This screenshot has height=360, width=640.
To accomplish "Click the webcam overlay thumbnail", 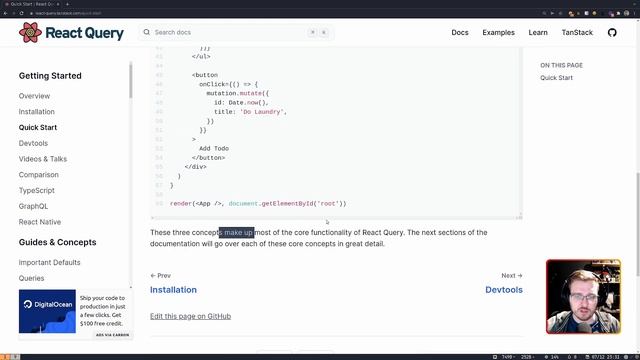I will pos(583,297).
